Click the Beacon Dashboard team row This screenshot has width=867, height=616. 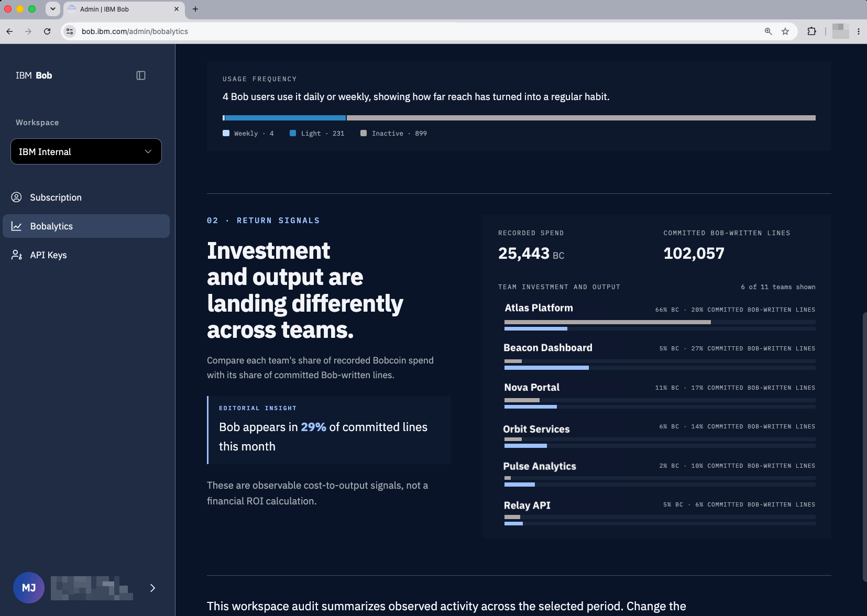[660, 356]
